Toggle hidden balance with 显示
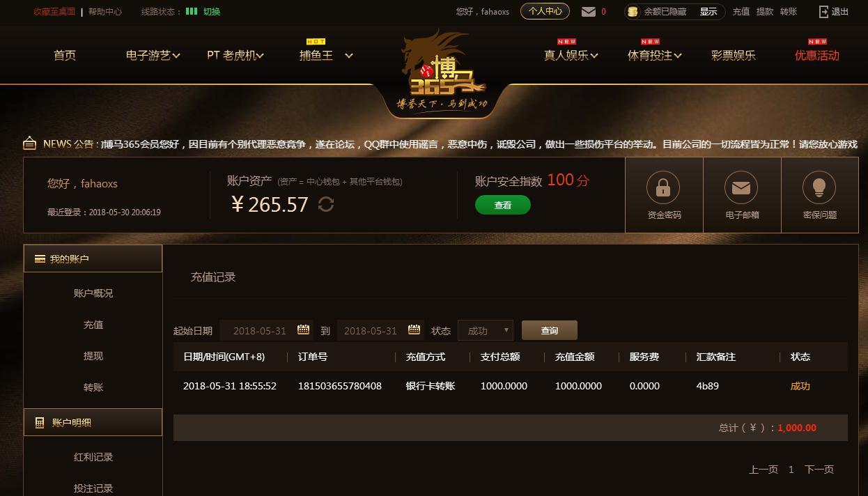The image size is (868, 496). pos(708,11)
